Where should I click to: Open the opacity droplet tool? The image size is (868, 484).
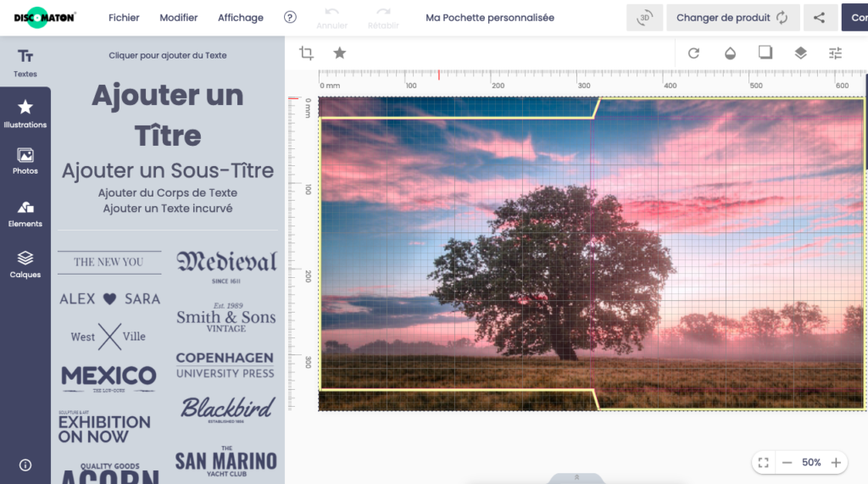coord(730,53)
